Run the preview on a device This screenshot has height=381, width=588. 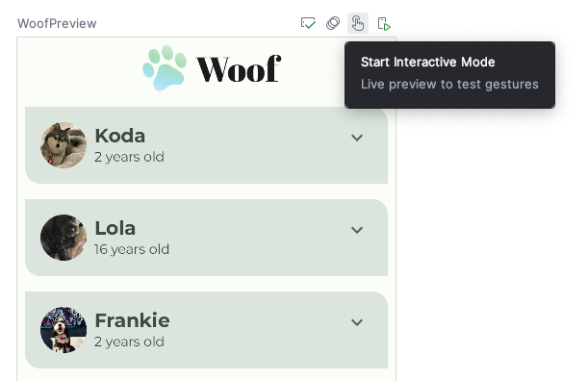coord(384,24)
